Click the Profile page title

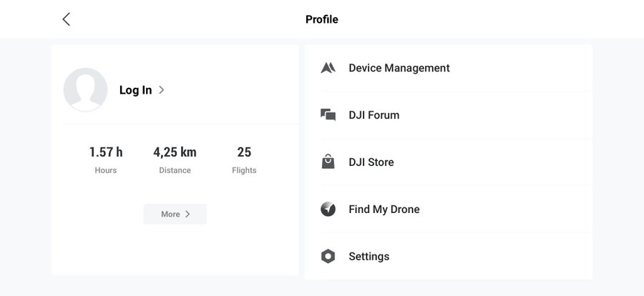[x=321, y=19]
